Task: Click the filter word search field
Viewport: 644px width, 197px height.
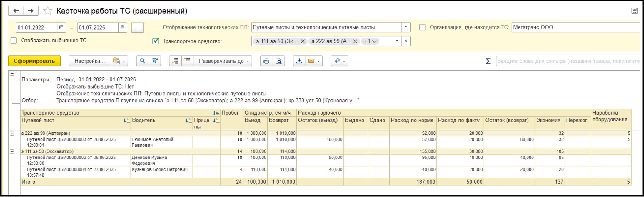Action: [x=568, y=61]
